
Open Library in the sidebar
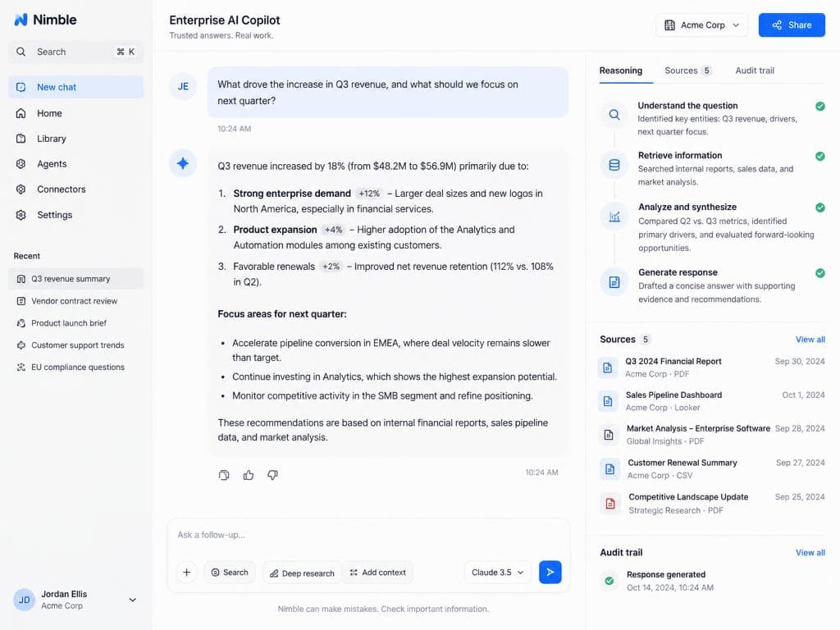[x=76, y=138]
